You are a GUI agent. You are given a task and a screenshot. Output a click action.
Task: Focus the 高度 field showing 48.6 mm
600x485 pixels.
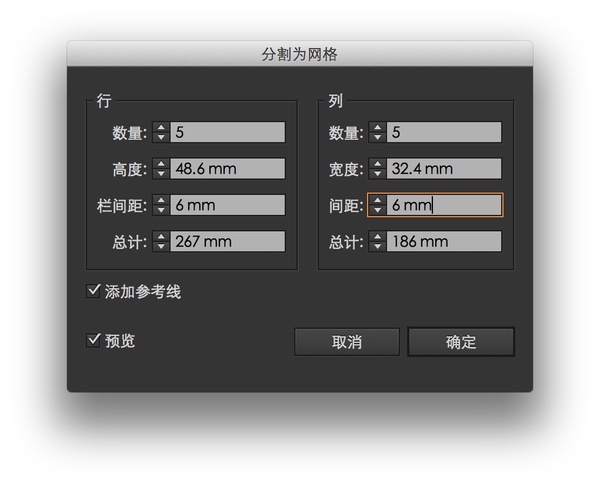[228, 169]
